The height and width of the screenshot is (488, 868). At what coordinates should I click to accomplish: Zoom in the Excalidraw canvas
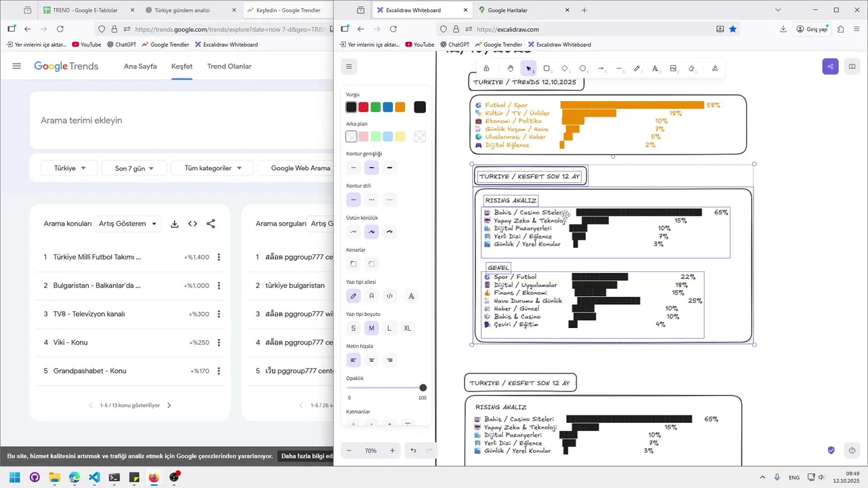point(392,451)
